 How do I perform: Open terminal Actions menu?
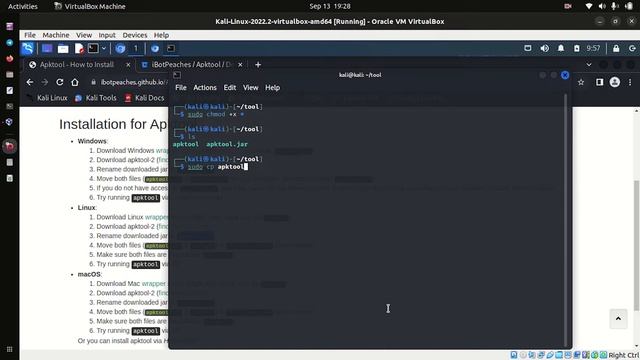pos(205,88)
